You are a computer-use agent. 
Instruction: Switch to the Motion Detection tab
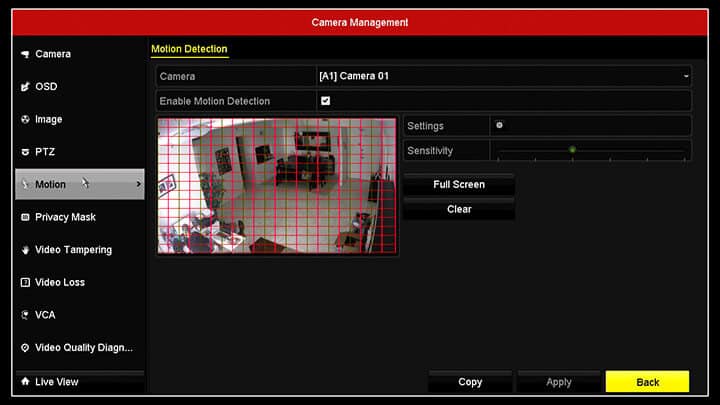click(x=189, y=49)
